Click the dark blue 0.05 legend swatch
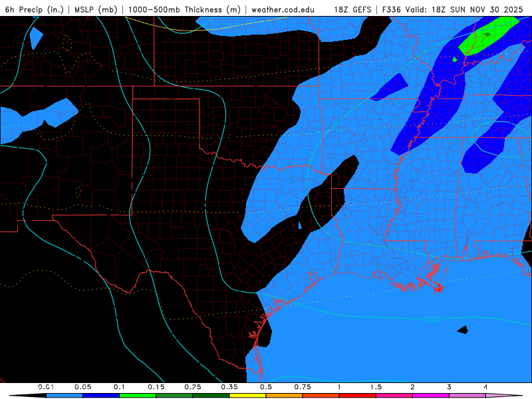This screenshot has width=532, height=399. [101, 396]
